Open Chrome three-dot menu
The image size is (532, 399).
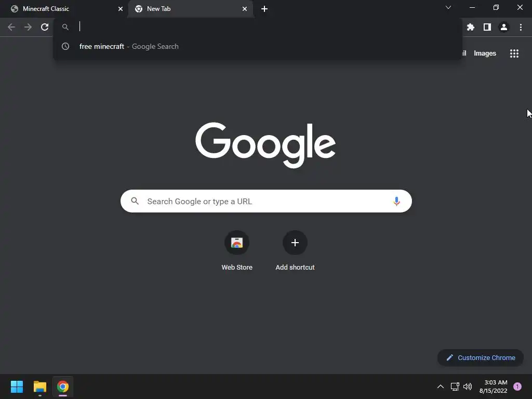click(x=521, y=27)
